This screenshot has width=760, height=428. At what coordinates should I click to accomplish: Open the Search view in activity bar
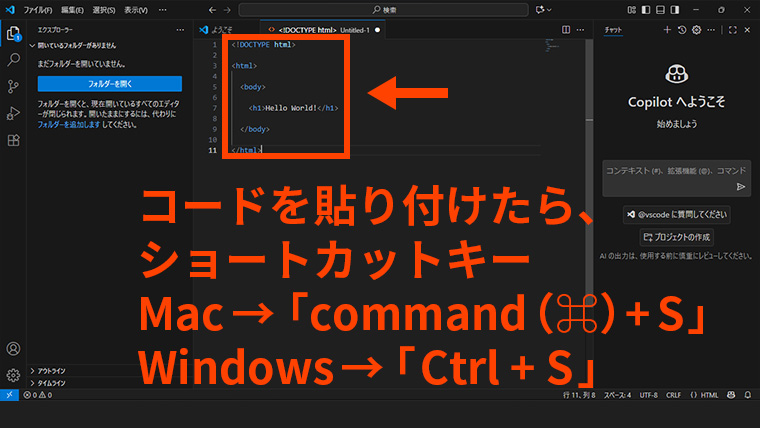pos(13,59)
